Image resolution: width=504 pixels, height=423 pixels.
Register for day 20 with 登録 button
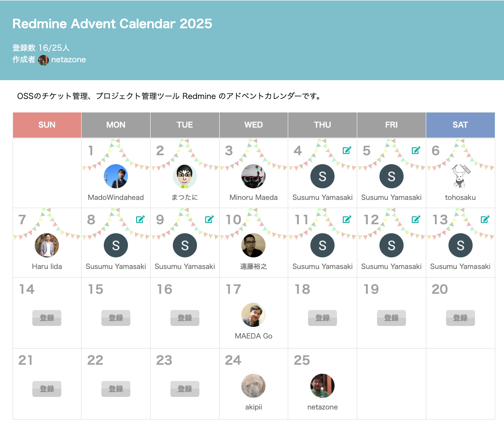(x=460, y=318)
